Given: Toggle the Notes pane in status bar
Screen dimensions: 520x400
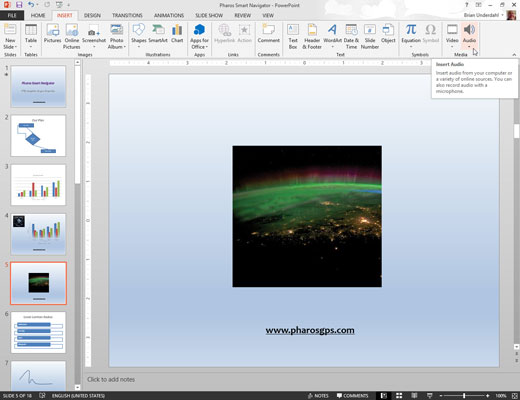Looking at the screenshot, I should [x=318, y=396].
